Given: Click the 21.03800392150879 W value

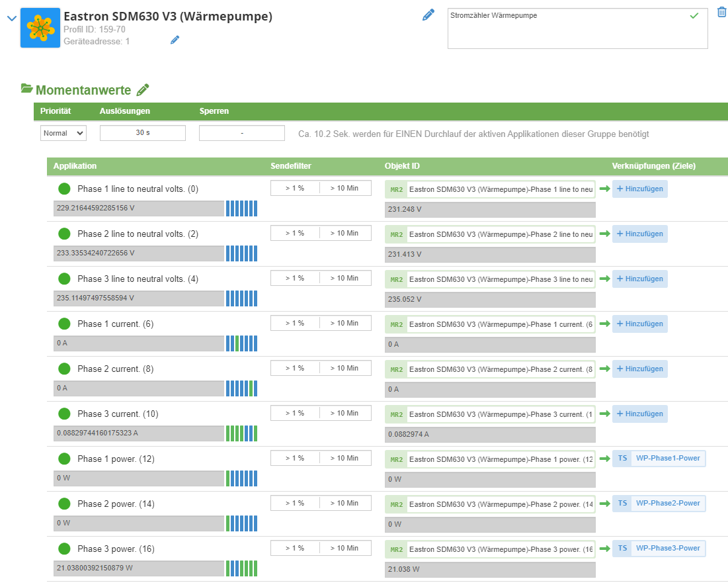Looking at the screenshot, I should pos(139,568).
